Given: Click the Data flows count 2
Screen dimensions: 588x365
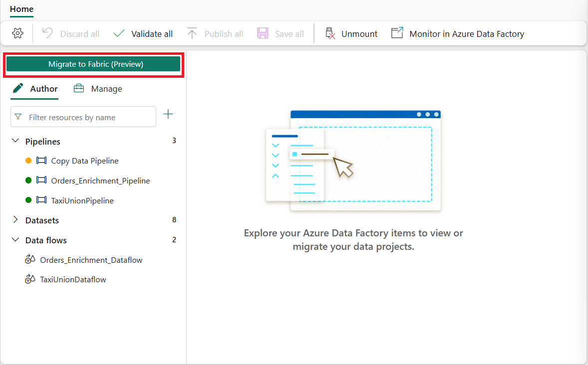Looking at the screenshot, I should click(174, 239).
